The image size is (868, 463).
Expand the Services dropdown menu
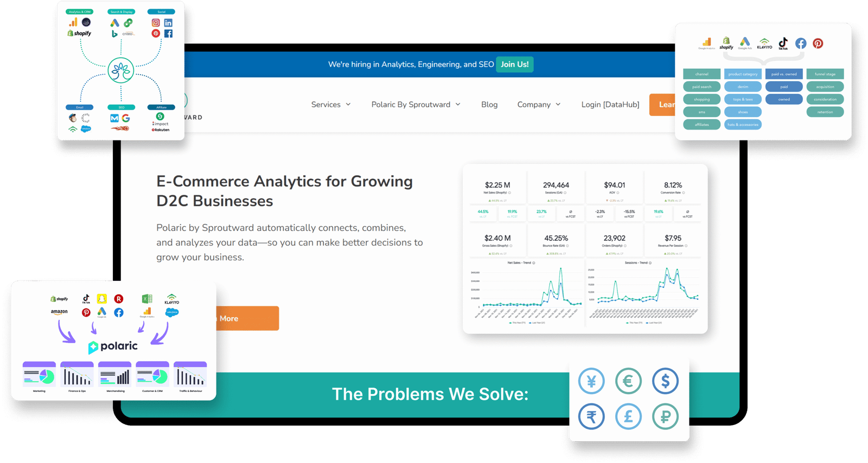tap(331, 105)
